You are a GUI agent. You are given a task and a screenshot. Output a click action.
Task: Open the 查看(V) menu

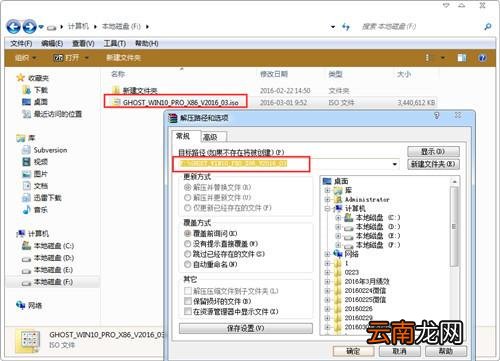coord(83,43)
